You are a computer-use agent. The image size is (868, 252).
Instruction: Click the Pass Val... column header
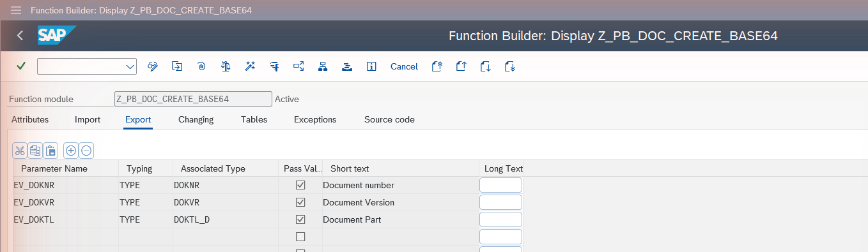(300, 168)
